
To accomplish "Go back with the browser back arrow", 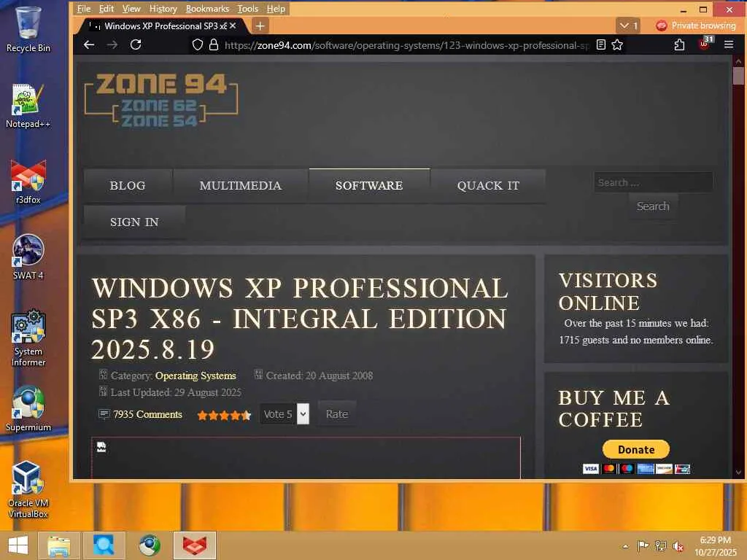I will (89, 44).
